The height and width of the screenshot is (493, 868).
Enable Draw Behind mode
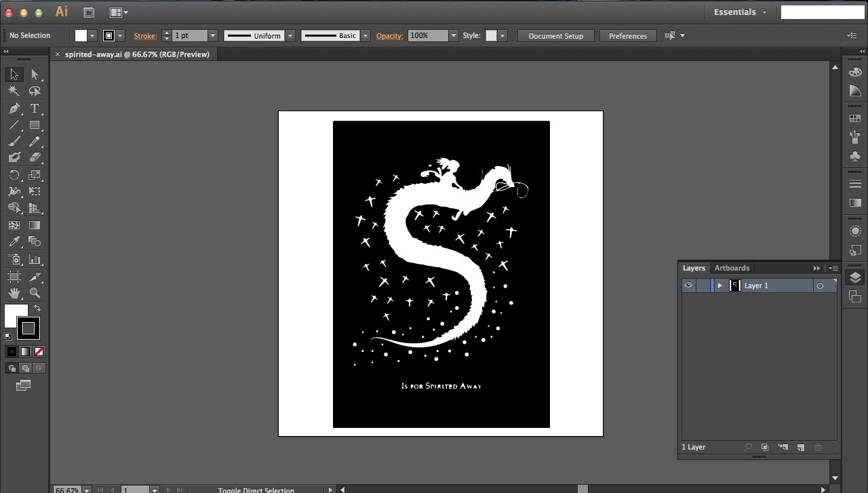click(x=25, y=368)
